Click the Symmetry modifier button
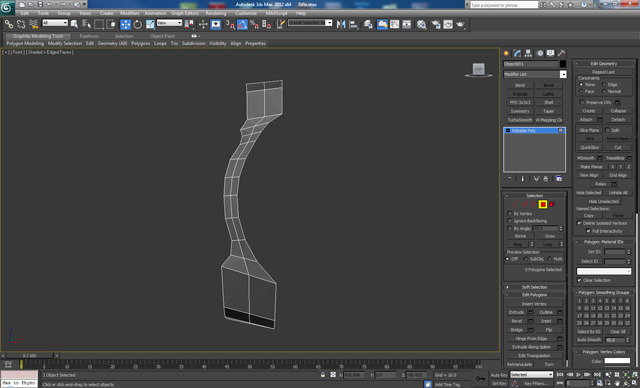640x388 pixels. [520, 111]
